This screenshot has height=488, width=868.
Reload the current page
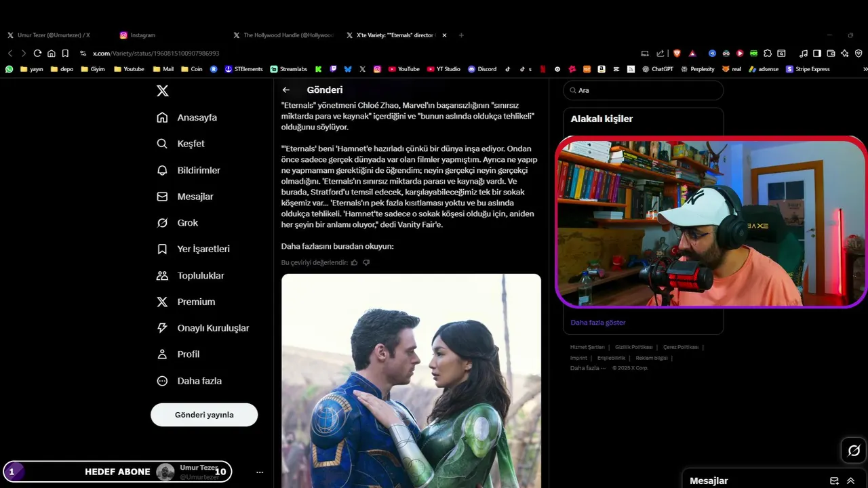[37, 53]
